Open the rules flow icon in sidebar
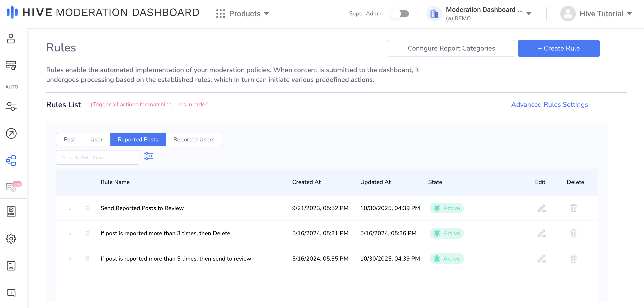Viewport: 644px width, 308px height. point(11,160)
